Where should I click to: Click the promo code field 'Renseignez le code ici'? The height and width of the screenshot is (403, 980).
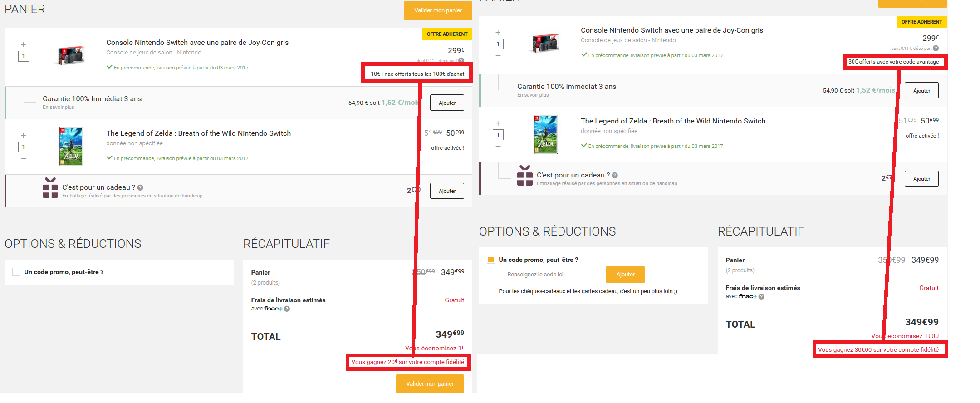pyautogui.click(x=549, y=275)
